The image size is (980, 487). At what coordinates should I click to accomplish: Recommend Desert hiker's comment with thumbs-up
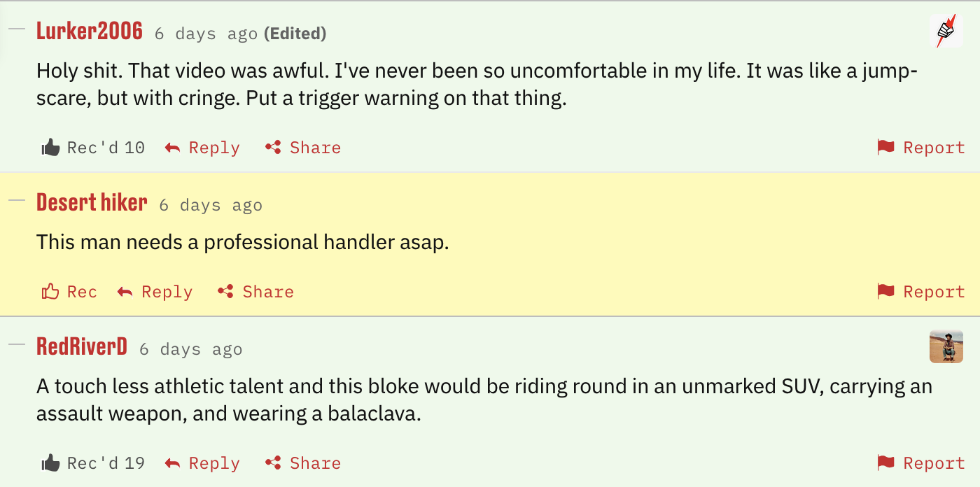tap(50, 292)
